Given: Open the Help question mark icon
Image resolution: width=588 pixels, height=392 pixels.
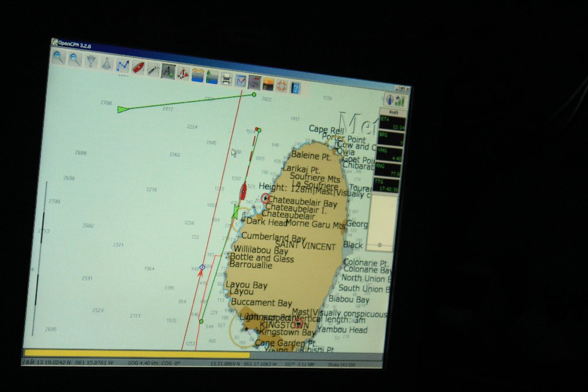Looking at the screenshot, I should tap(296, 87).
